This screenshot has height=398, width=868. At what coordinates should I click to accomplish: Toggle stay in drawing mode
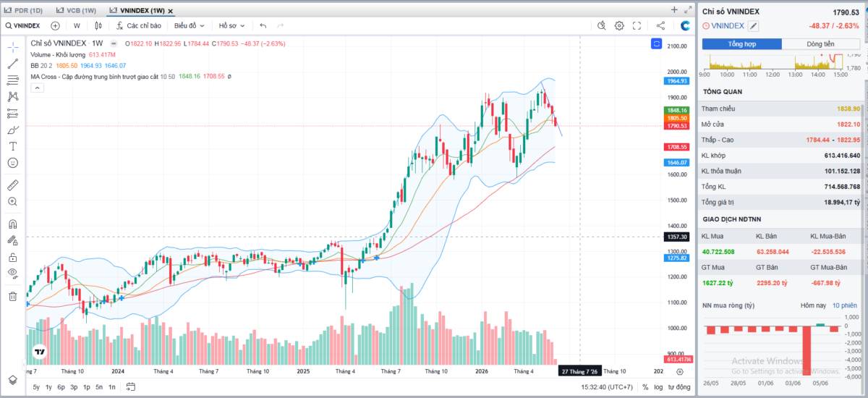12,240
